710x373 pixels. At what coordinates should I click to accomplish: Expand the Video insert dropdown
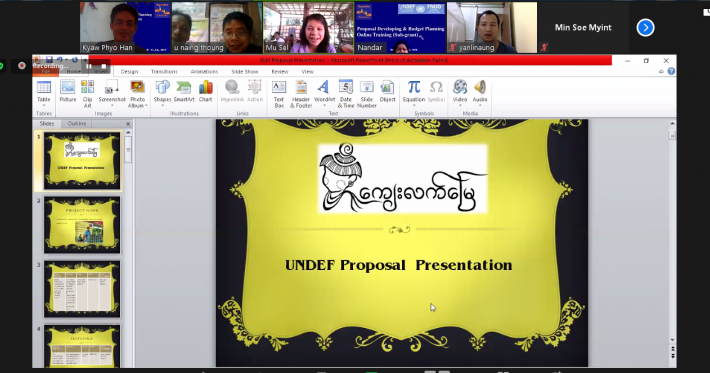[x=460, y=105]
